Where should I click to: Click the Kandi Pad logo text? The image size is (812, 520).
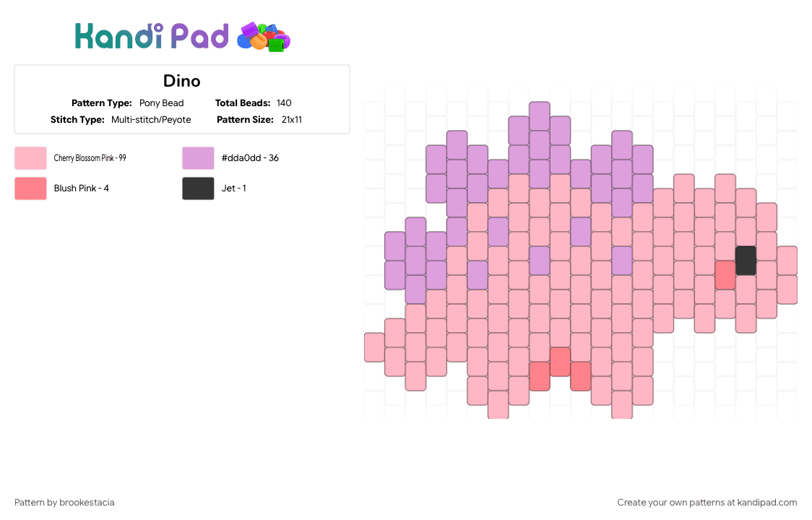pyautogui.click(x=152, y=36)
